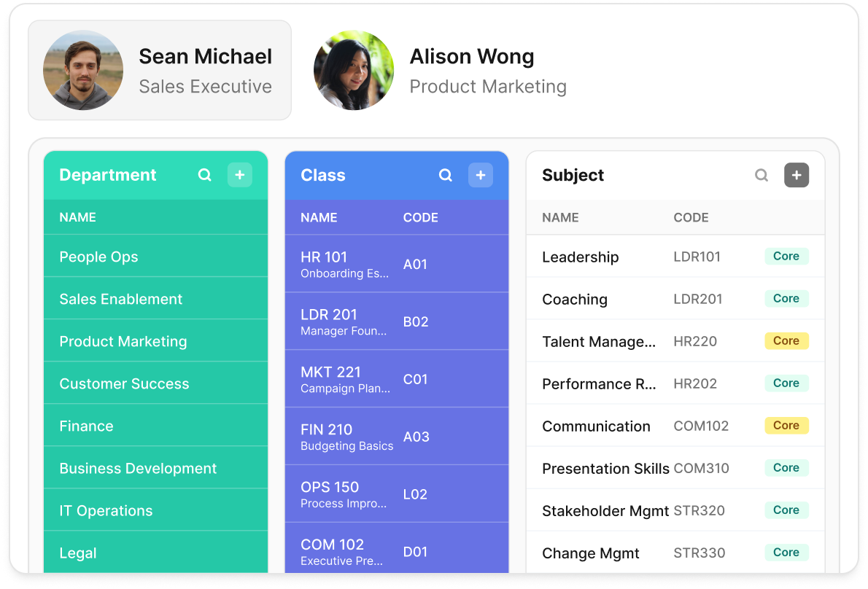The height and width of the screenshot is (589, 868).
Task: Click subject code HR220
Action: point(695,341)
